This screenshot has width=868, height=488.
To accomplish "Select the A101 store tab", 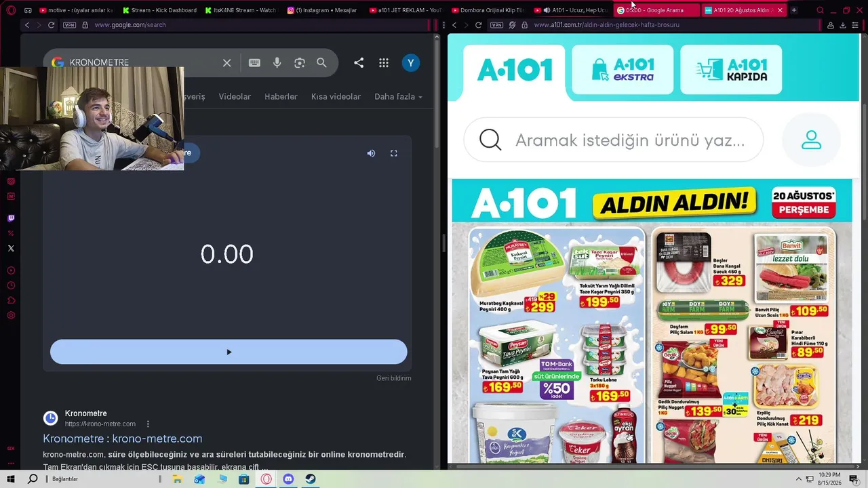I will click(514, 70).
